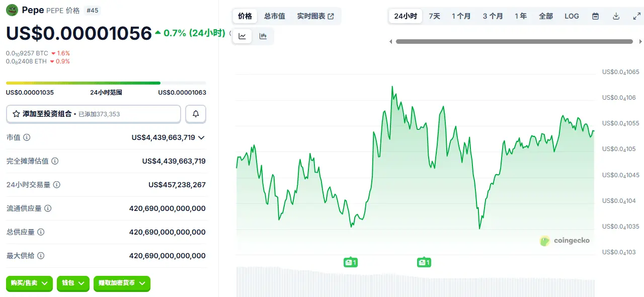The width and height of the screenshot is (644, 297).
Task: Select the 1个月 time range
Action: pos(461,16)
